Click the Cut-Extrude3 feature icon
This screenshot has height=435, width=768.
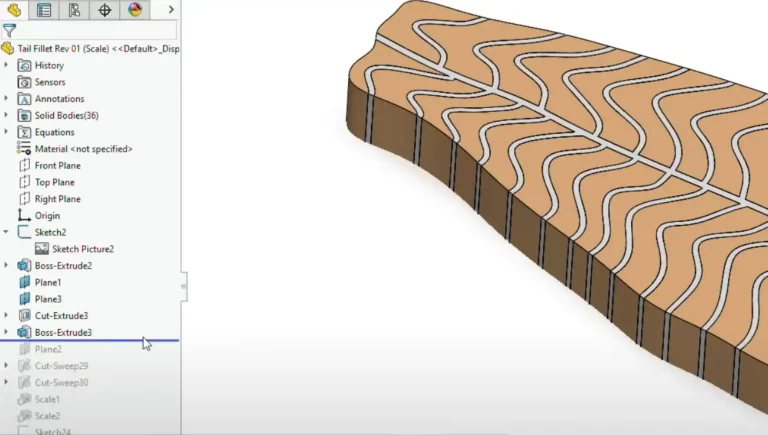click(x=25, y=315)
